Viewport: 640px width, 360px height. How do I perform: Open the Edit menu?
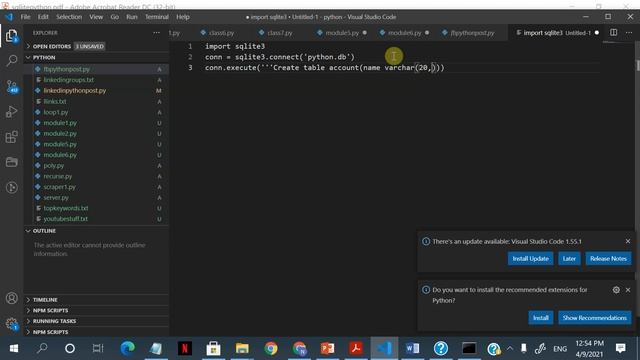tap(43, 17)
